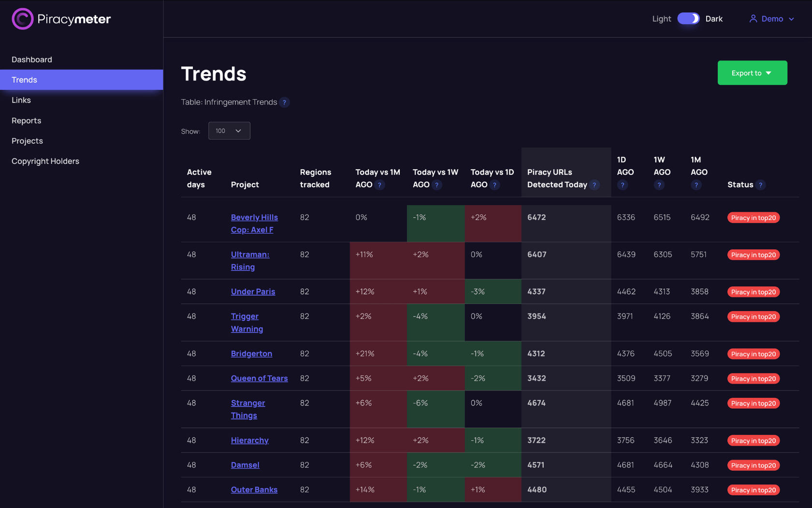This screenshot has height=508, width=812.
Task: Click the Active days column header
Action: [199, 179]
